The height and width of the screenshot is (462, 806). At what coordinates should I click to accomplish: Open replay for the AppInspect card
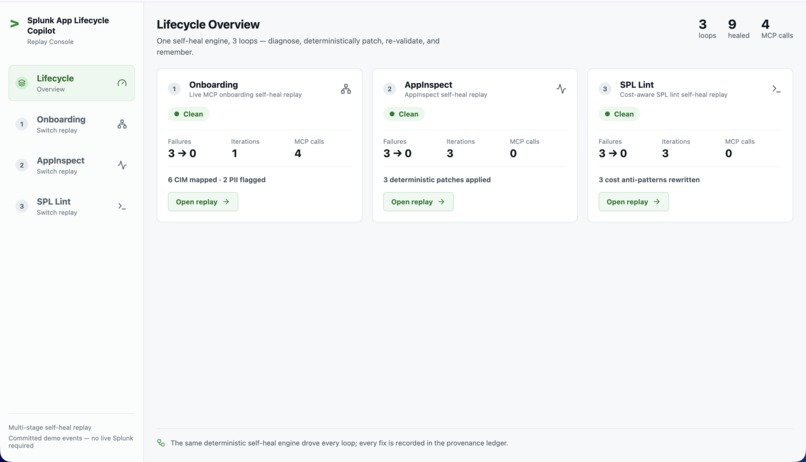[x=418, y=201]
